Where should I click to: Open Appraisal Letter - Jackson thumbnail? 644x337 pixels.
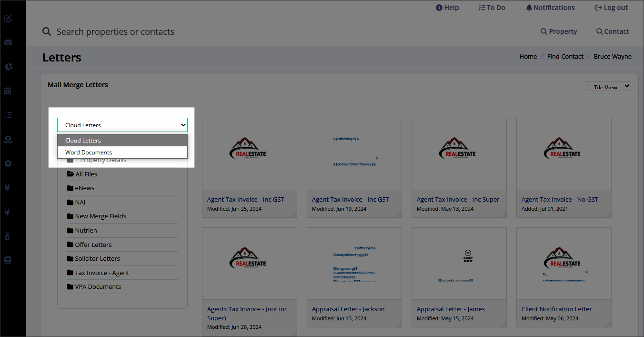coord(354,263)
